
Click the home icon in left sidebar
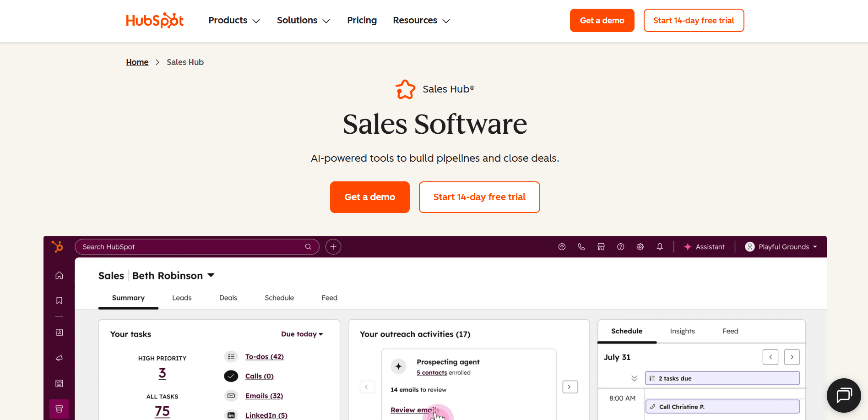coord(59,275)
